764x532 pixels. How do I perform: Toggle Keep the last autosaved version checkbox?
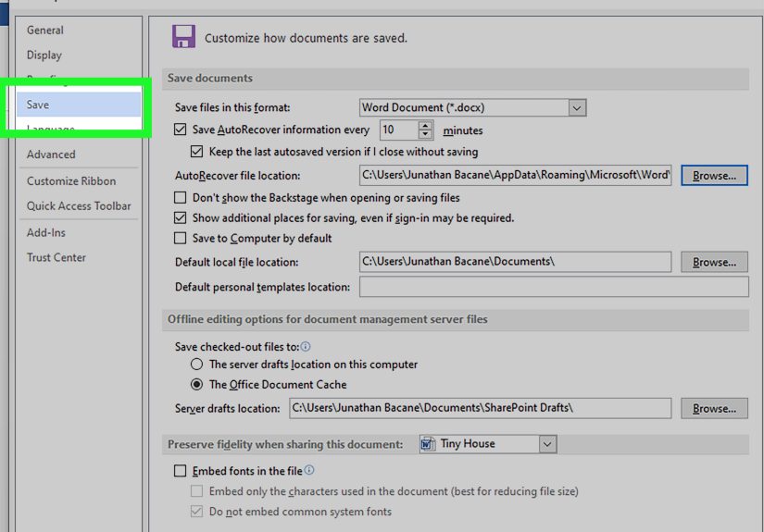[x=197, y=152]
